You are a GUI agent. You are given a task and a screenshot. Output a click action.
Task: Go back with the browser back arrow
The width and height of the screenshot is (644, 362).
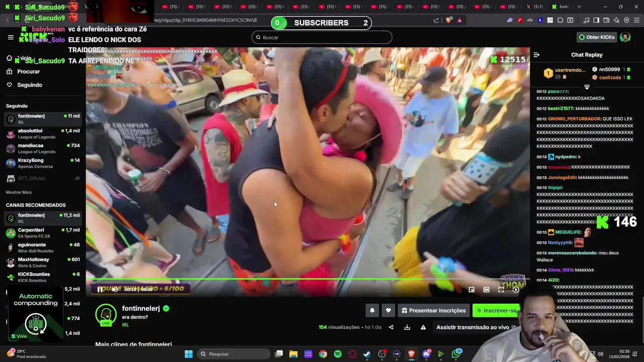pyautogui.click(x=7, y=20)
